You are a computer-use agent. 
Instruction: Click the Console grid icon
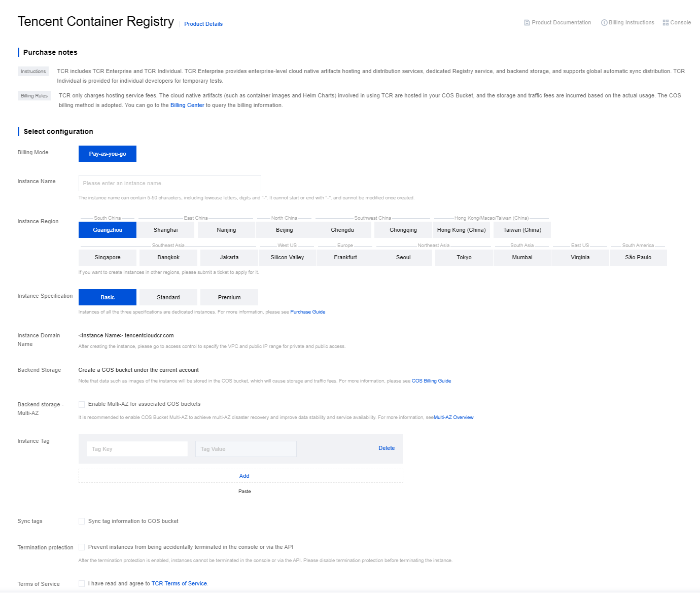[x=666, y=23]
